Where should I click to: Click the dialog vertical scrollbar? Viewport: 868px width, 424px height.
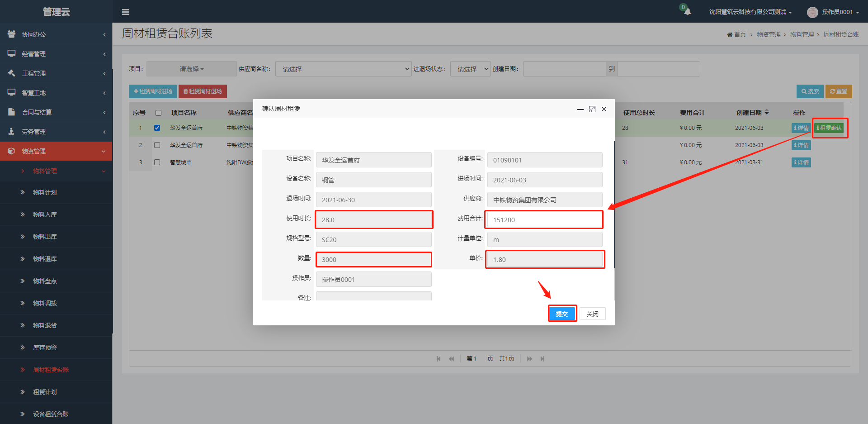click(614, 204)
